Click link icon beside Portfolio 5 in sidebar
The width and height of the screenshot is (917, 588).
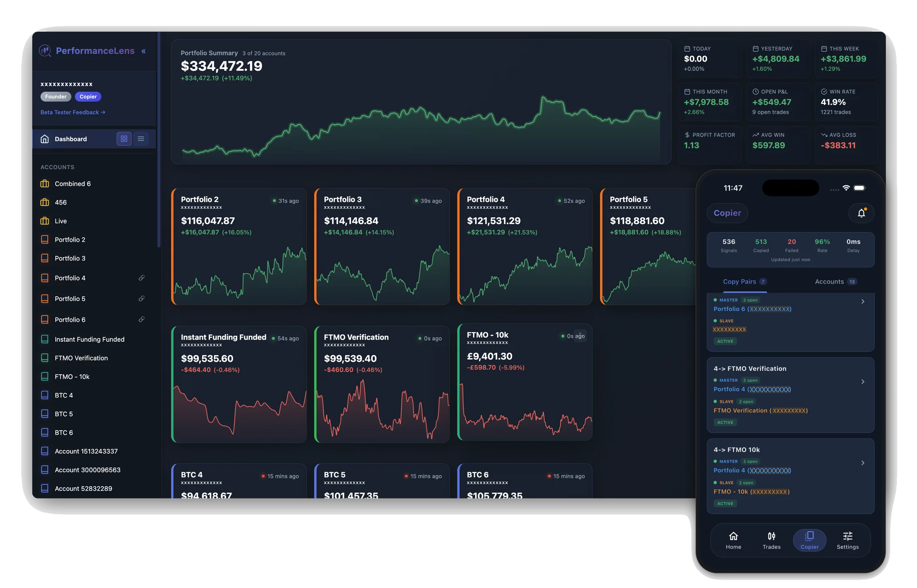click(142, 299)
